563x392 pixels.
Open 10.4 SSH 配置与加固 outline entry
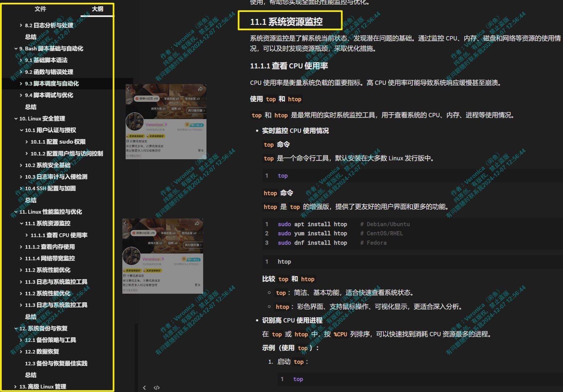[50, 188]
